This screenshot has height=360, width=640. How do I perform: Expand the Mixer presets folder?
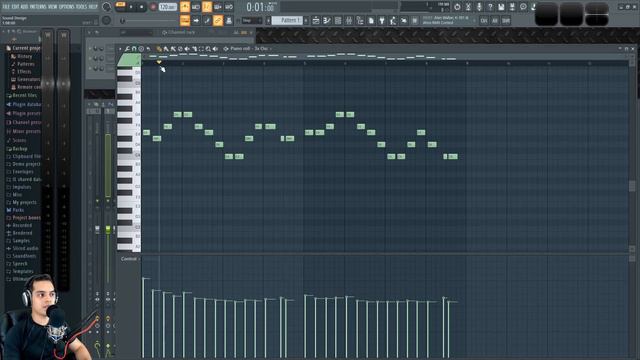[23, 131]
